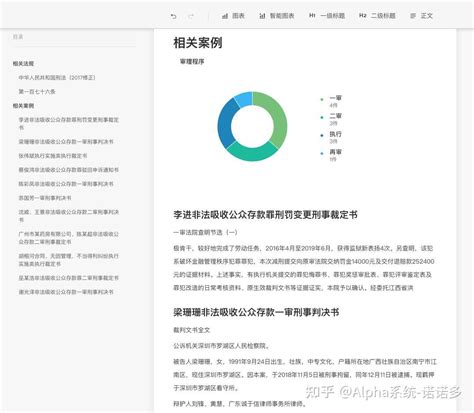Set paragraph style to 正文
474x413 pixels.
422,16
